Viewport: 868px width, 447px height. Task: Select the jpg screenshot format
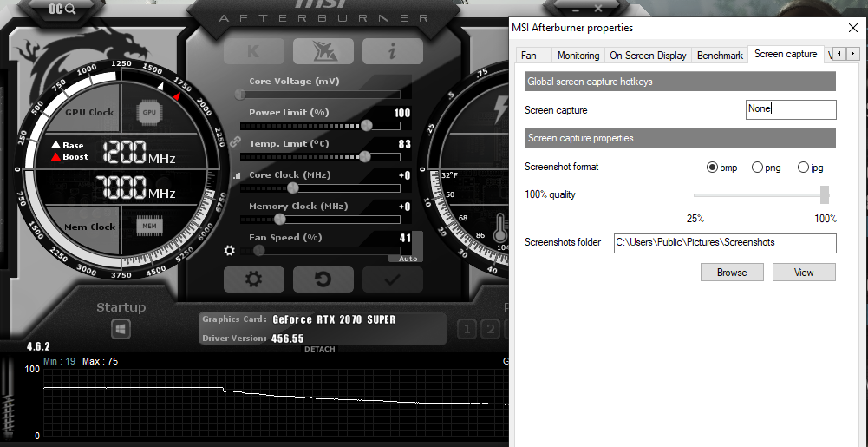click(811, 168)
